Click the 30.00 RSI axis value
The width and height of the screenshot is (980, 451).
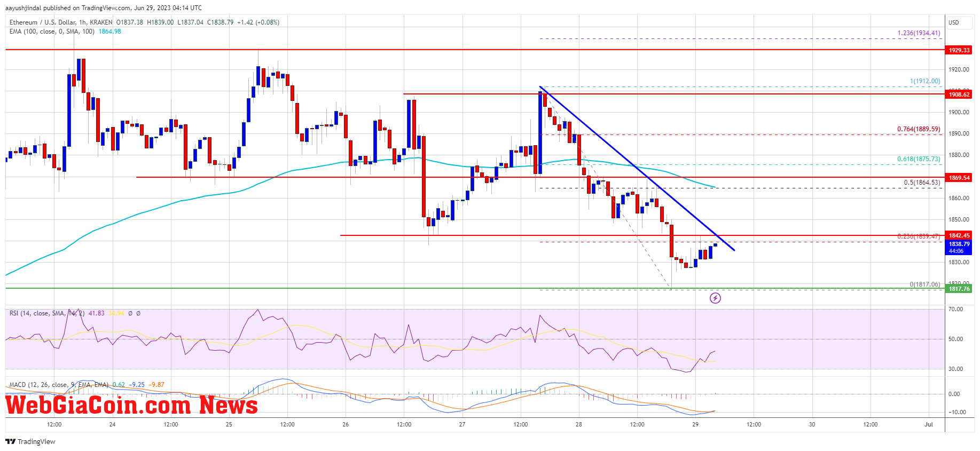(955, 369)
